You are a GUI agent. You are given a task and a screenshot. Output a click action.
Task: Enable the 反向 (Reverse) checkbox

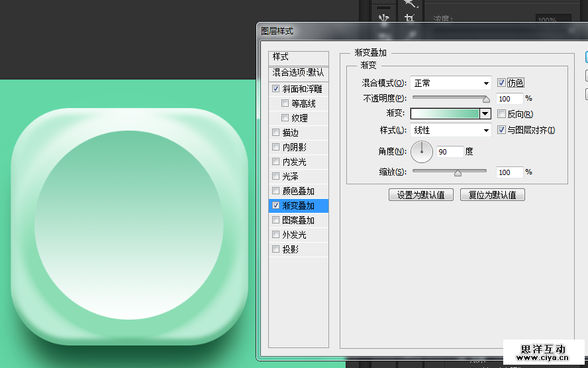(502, 114)
